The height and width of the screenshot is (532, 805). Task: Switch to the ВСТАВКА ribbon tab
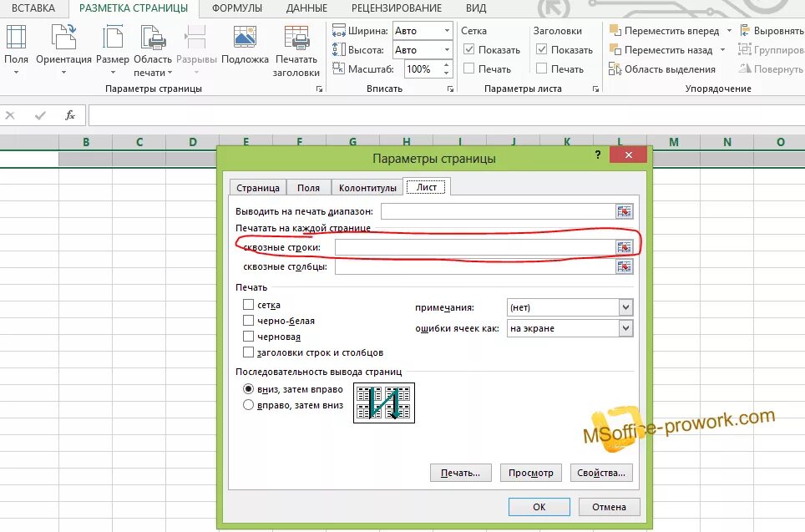(33, 8)
